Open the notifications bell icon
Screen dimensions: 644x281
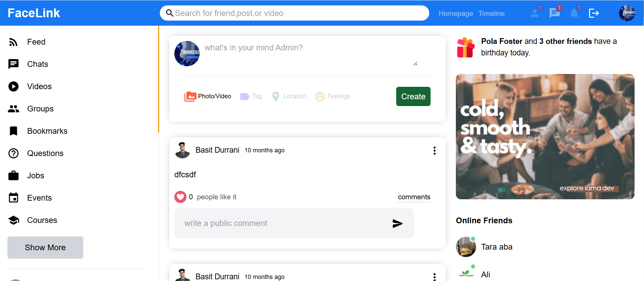(574, 14)
